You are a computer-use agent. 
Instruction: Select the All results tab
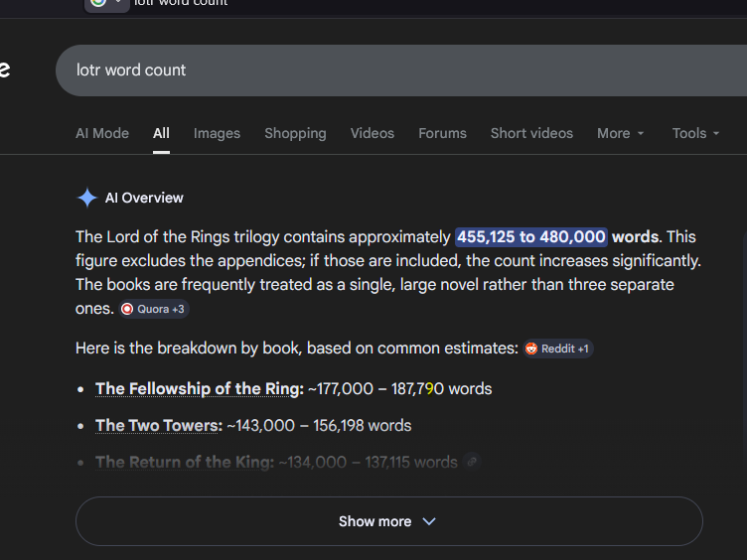[x=161, y=133]
